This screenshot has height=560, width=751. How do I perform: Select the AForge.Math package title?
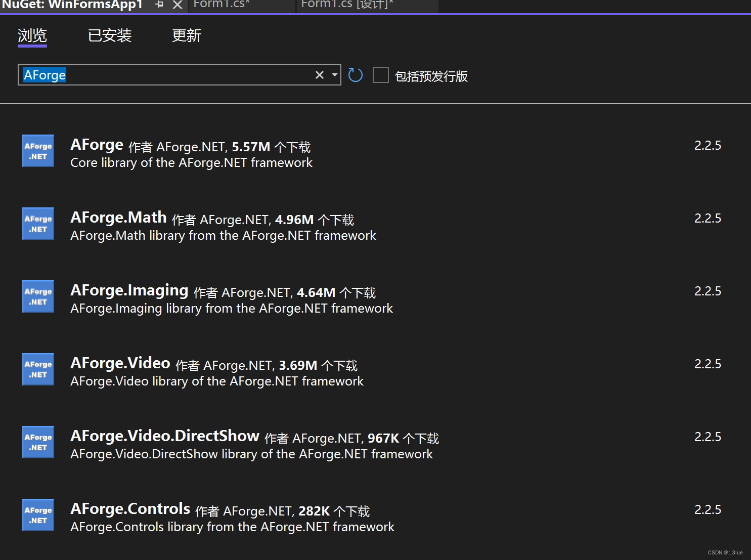pyautogui.click(x=118, y=218)
